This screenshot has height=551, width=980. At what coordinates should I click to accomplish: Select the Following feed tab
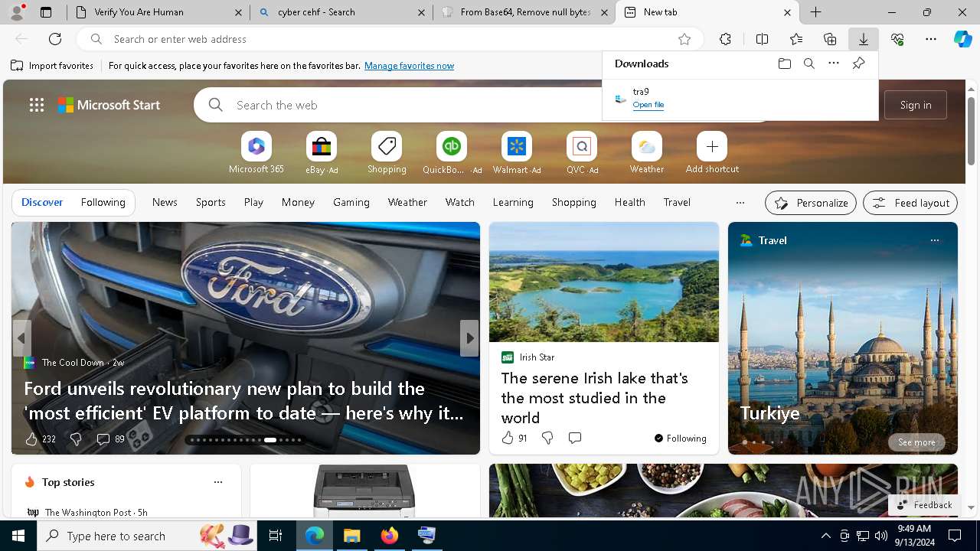[103, 202]
